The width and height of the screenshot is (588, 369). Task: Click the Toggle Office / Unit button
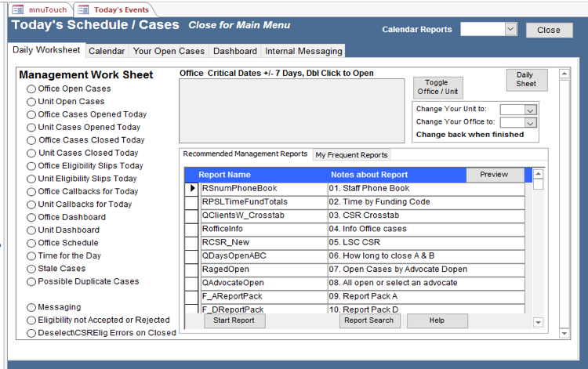438,87
